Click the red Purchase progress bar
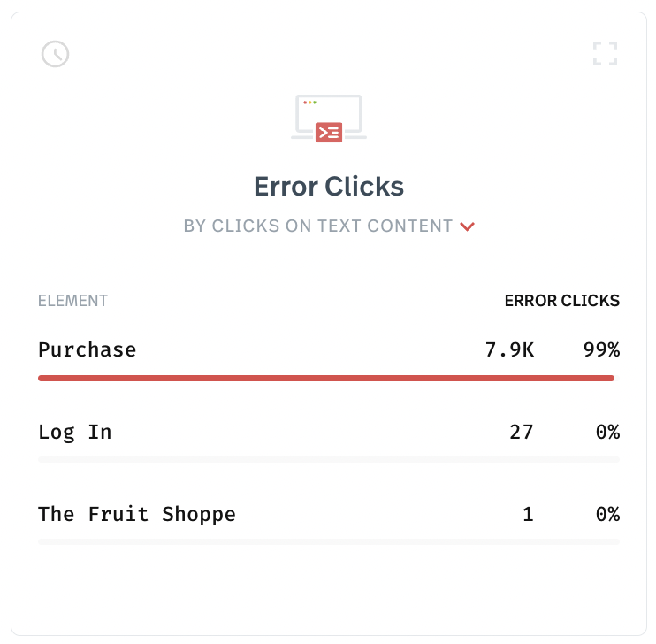 point(326,378)
